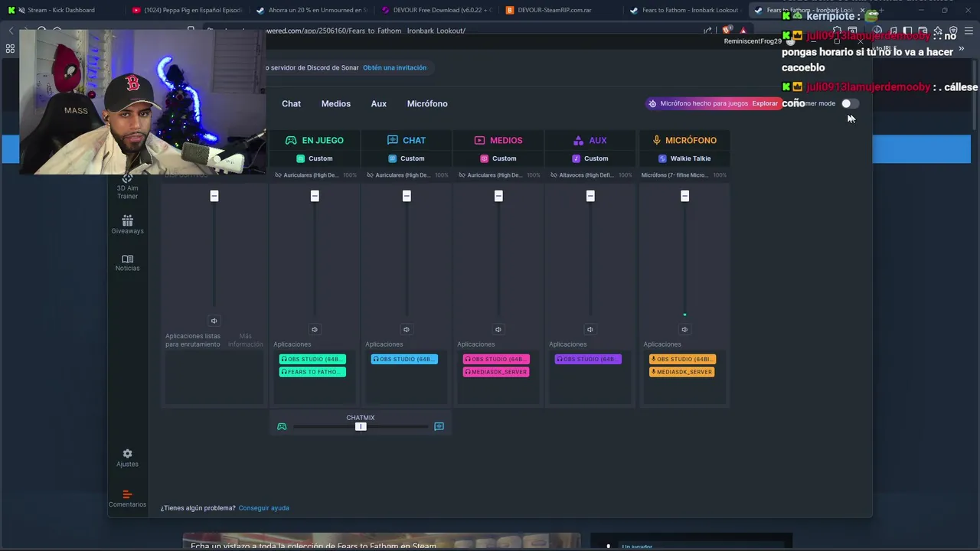This screenshot has height=551, width=980.
Task: Click the CHAT channel icon
Action: [x=393, y=140]
